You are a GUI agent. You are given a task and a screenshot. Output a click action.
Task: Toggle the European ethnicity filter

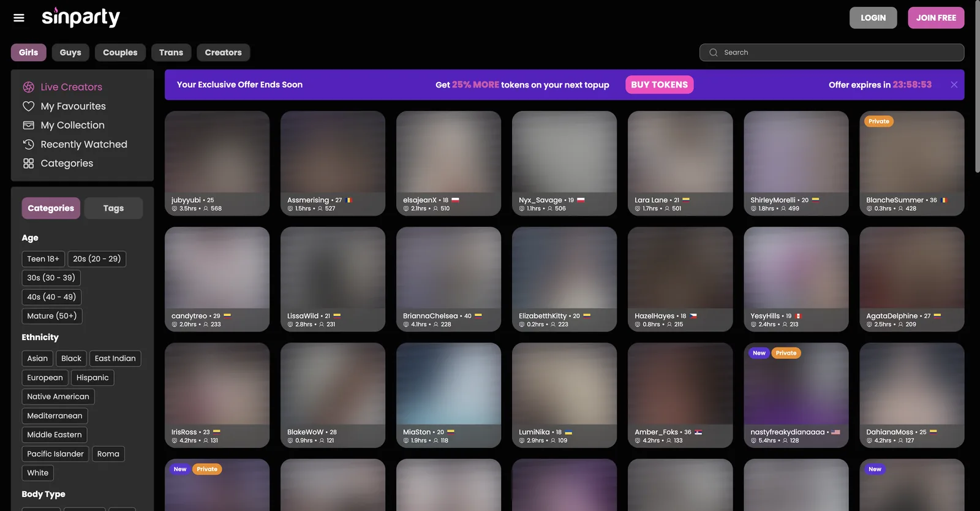coord(45,377)
